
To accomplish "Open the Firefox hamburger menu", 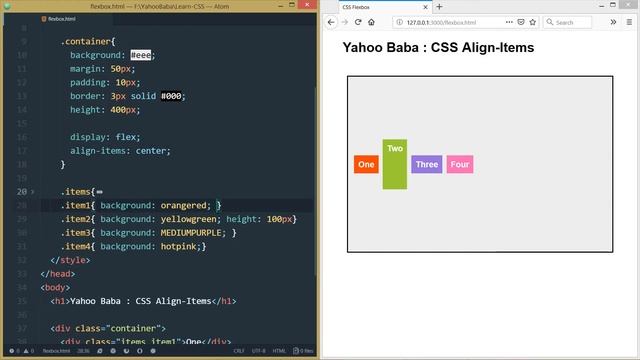I will click(x=629, y=22).
